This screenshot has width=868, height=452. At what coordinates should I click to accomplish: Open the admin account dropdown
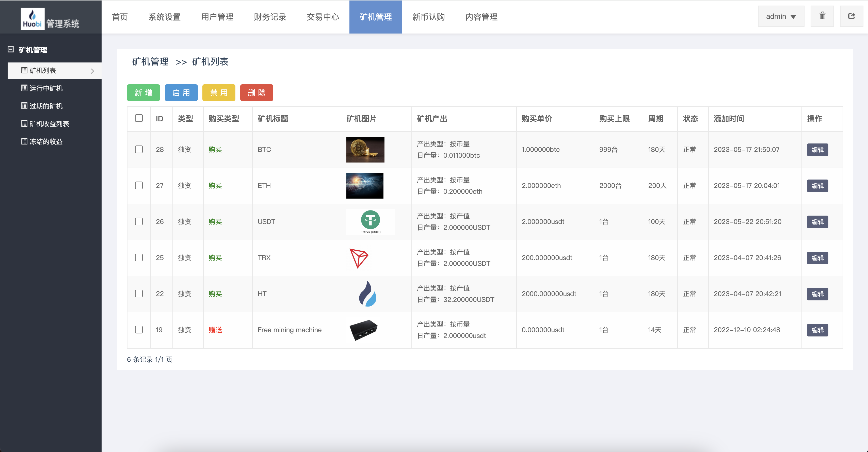[x=781, y=16]
